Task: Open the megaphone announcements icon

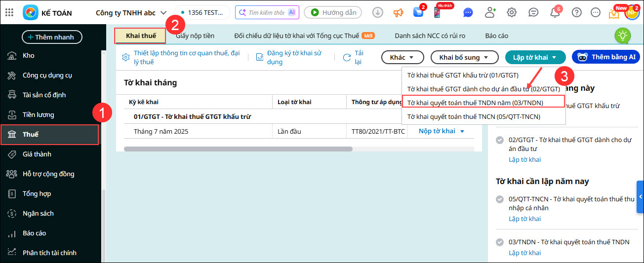Action: [x=399, y=12]
